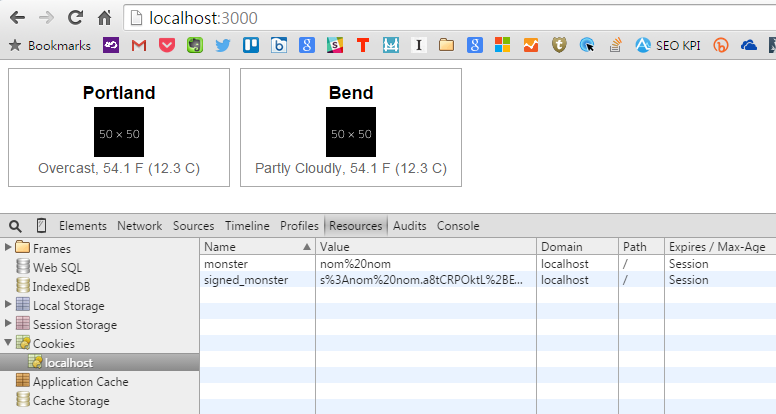
Task: Open the Elements tab
Action: point(83,226)
